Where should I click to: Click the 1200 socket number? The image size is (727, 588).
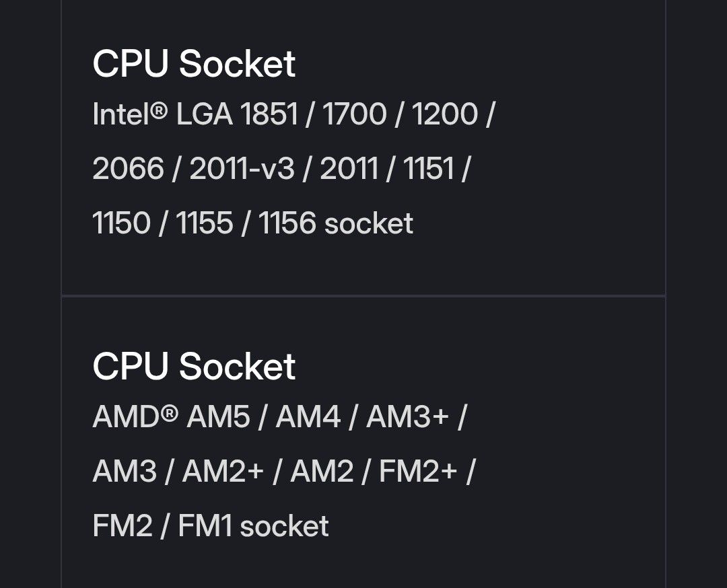445,114
